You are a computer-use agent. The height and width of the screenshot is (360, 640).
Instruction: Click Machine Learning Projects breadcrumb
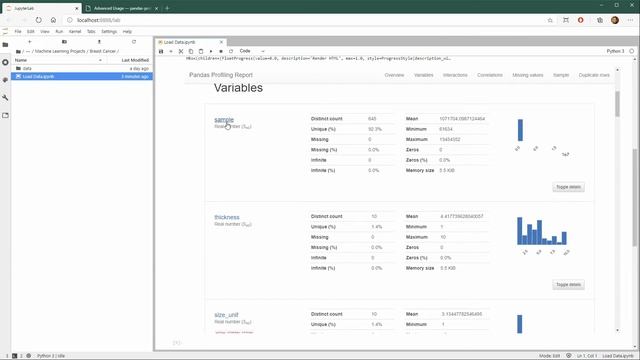(x=60, y=51)
